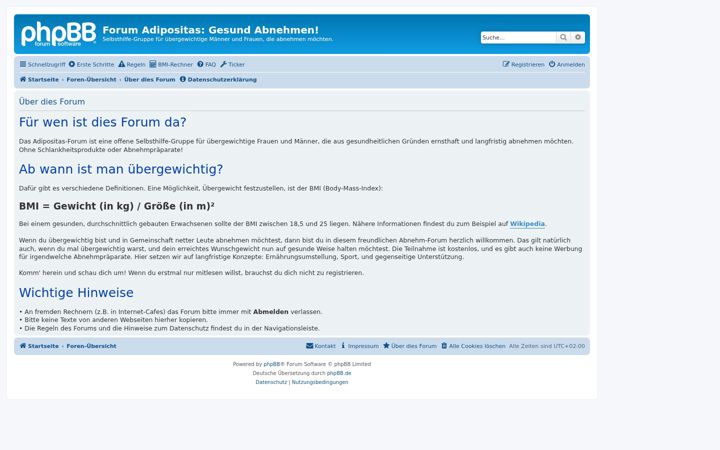720x450 pixels.
Task: Click Registrieren to sign up
Action: (x=523, y=65)
